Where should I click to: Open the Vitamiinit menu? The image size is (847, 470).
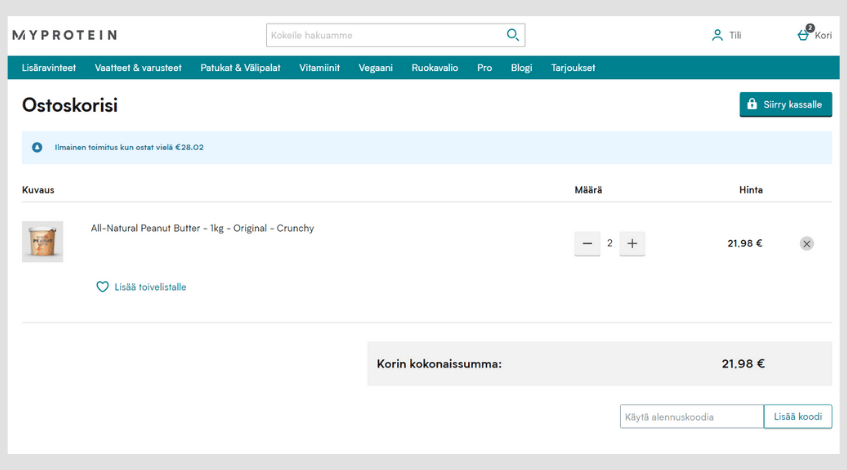[319, 68]
